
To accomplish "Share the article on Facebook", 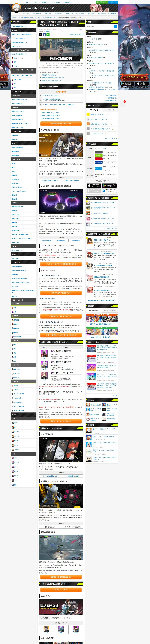I will 44,34.
